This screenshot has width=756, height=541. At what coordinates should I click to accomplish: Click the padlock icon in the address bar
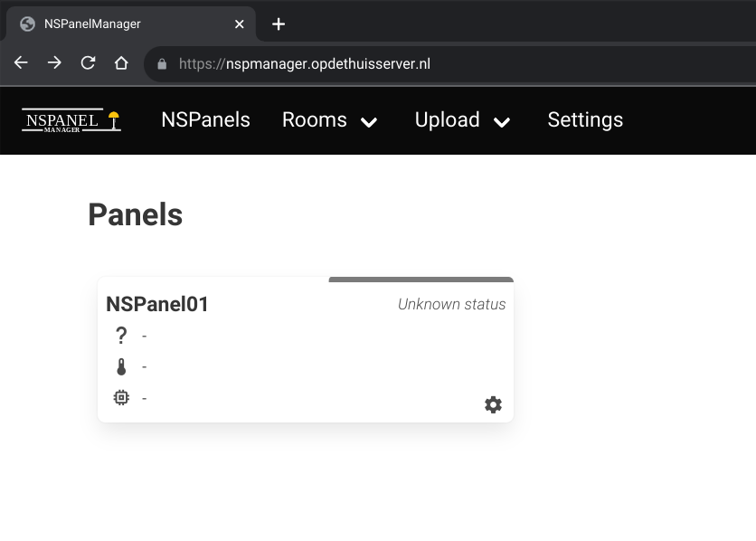click(x=162, y=64)
